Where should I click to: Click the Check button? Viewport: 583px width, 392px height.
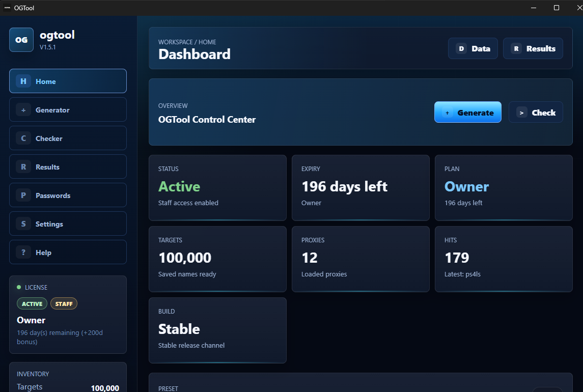(536, 113)
